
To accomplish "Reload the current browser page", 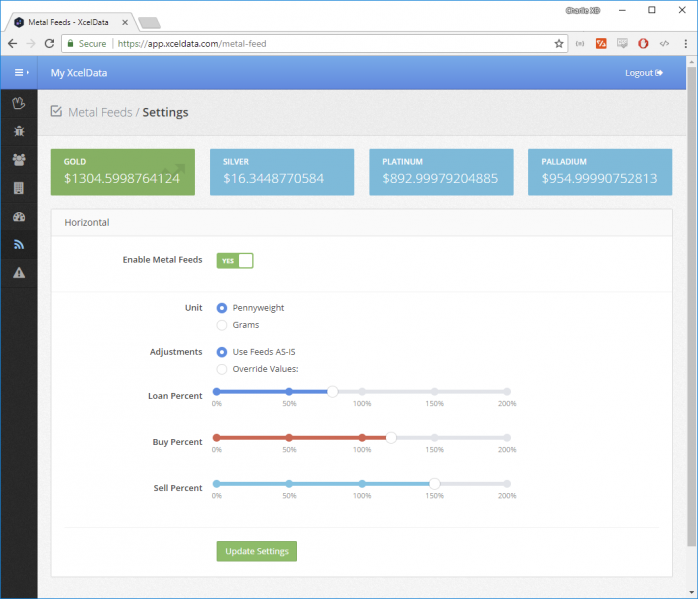I will coord(49,43).
